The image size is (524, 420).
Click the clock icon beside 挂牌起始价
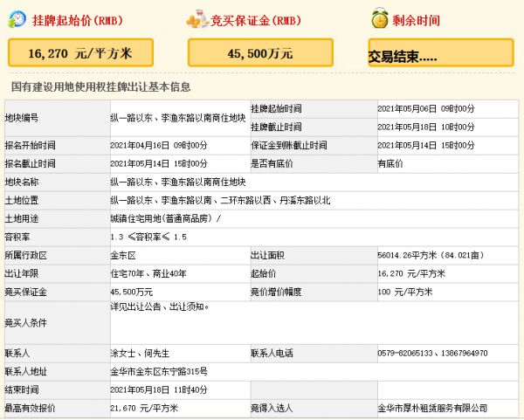tap(17, 19)
